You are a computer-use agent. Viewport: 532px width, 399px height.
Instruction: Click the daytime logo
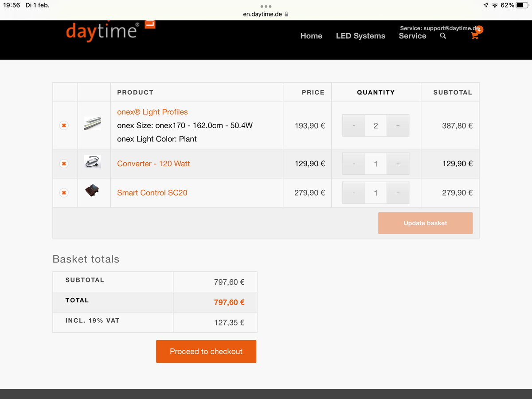click(x=102, y=31)
